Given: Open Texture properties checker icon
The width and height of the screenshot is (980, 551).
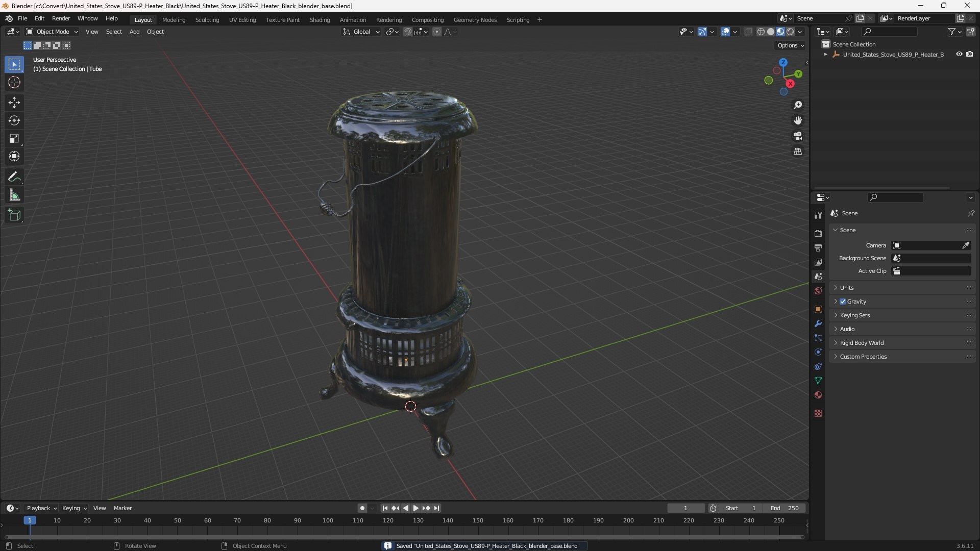Looking at the screenshot, I should coord(818,413).
